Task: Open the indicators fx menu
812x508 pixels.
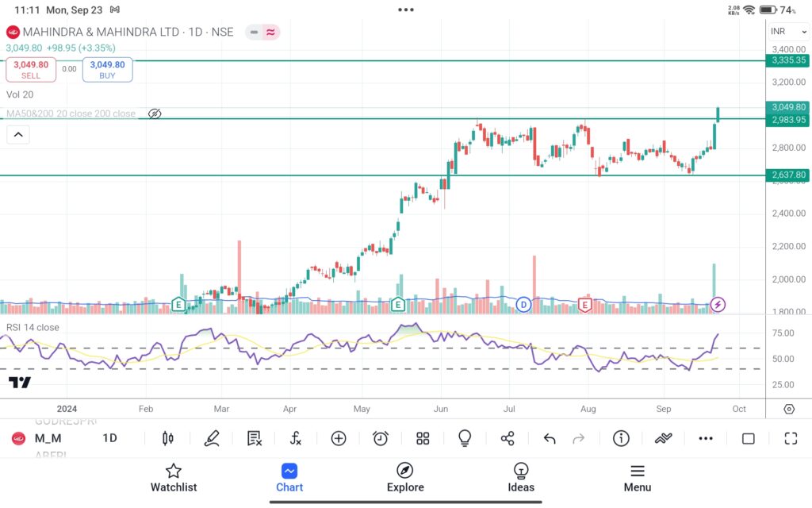Action: (296, 438)
